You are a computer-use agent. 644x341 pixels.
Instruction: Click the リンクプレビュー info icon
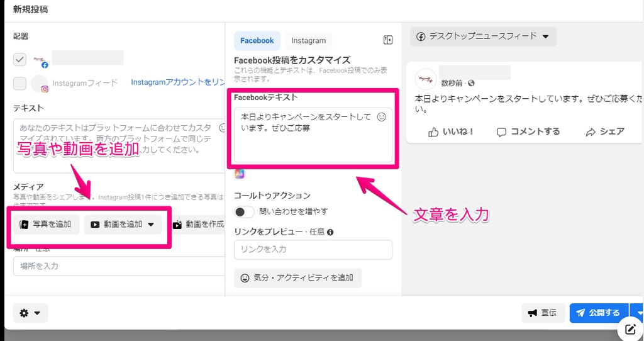point(330,232)
